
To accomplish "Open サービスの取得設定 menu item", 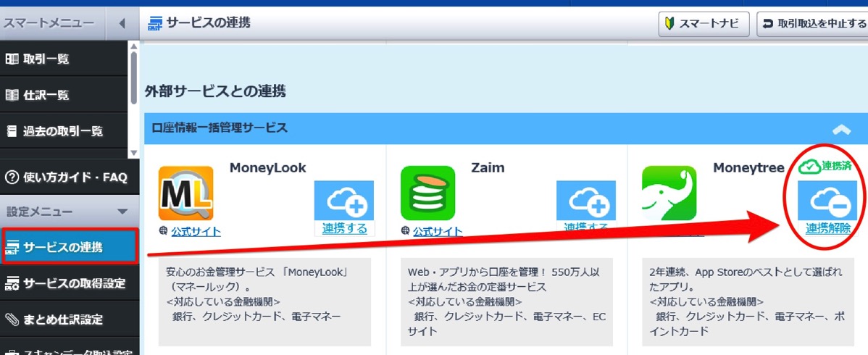I will pyautogui.click(x=70, y=283).
